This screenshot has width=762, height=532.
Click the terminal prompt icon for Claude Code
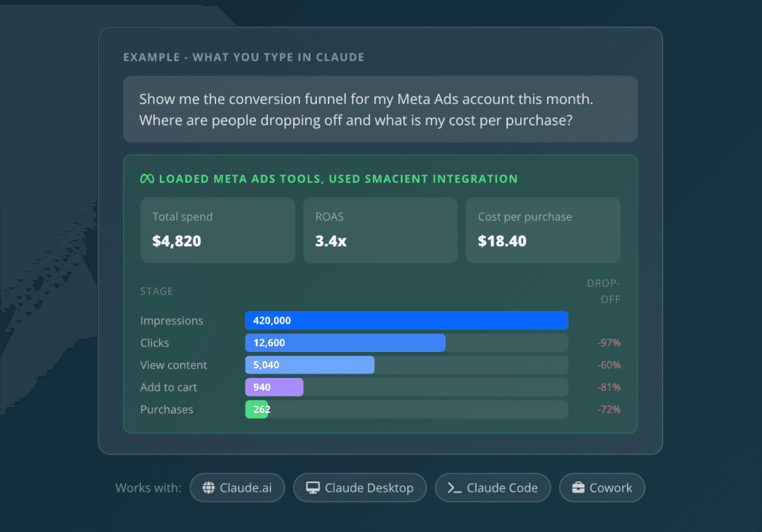coord(455,488)
